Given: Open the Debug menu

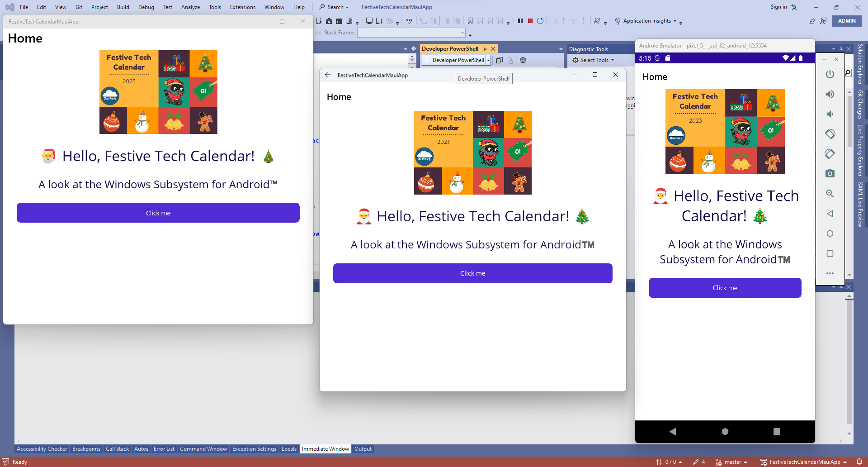Looking at the screenshot, I should pos(146,7).
